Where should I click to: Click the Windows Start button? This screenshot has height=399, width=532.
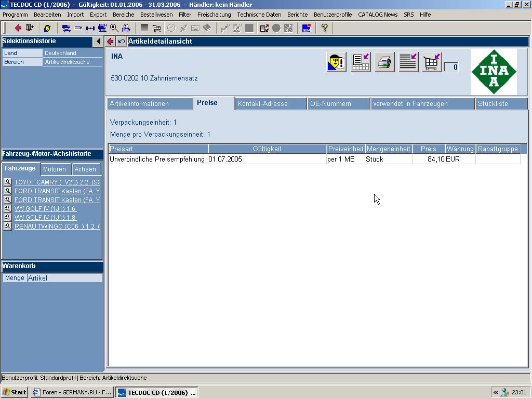point(15,392)
